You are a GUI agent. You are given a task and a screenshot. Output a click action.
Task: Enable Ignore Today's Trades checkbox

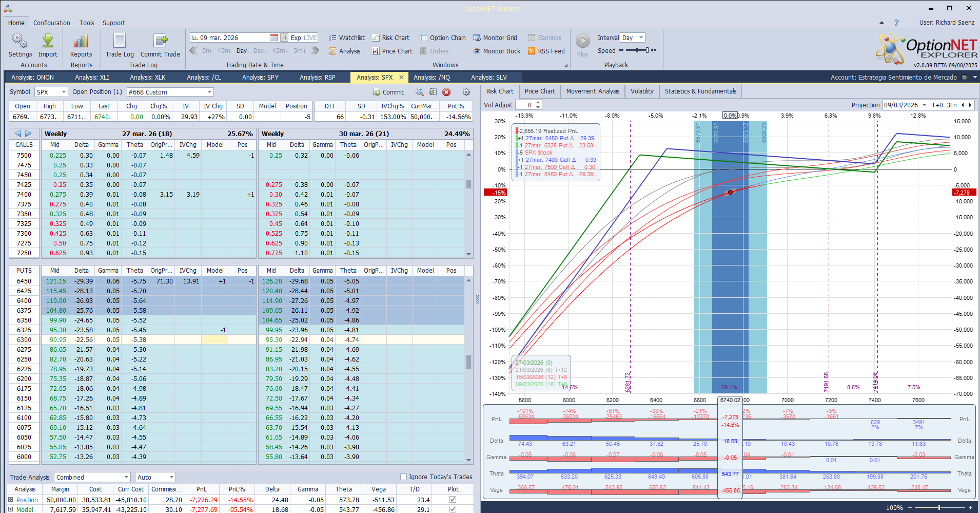pos(403,477)
